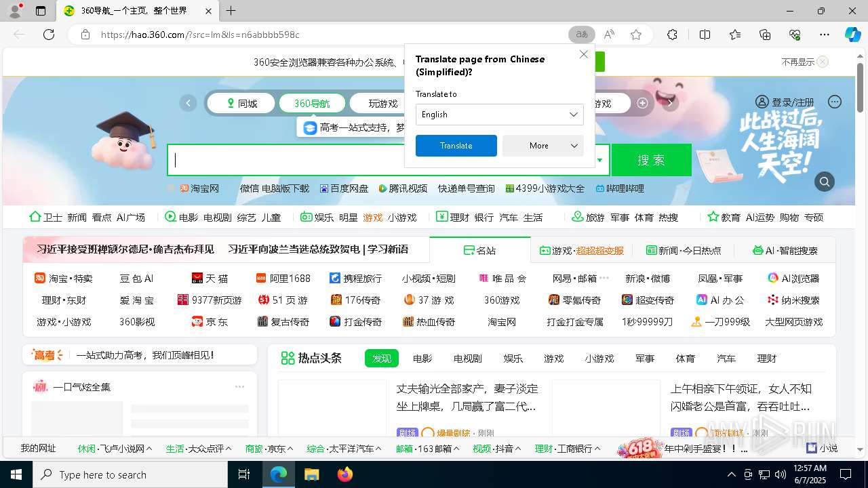
Task: Click the round magnifier search icon
Action: click(825, 182)
